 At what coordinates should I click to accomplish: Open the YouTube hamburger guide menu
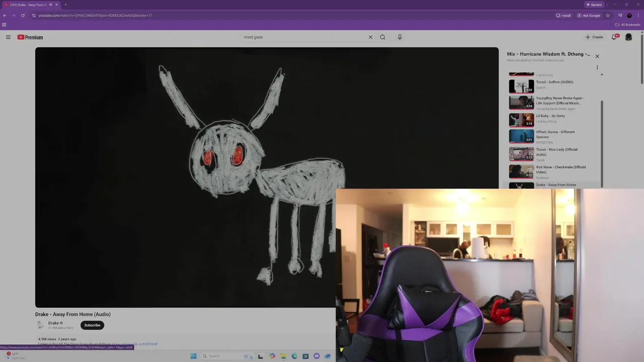pyautogui.click(x=8, y=37)
